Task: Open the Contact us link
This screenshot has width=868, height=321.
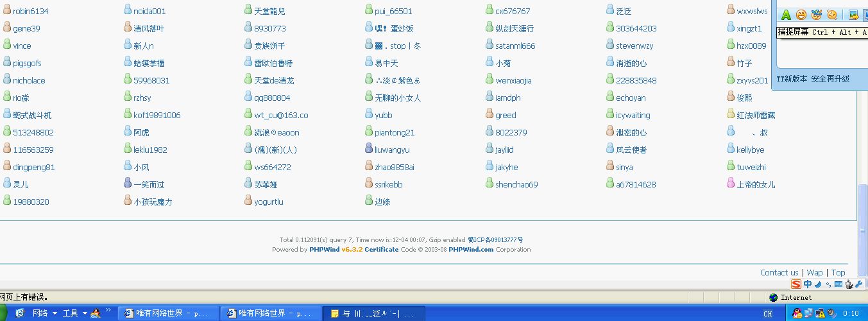Action: (779, 272)
